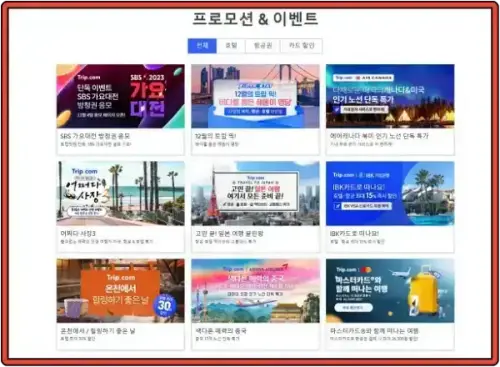Open the 고민 끝! 일본 여행 banner image
The height and width of the screenshot is (367, 500).
[x=255, y=193]
